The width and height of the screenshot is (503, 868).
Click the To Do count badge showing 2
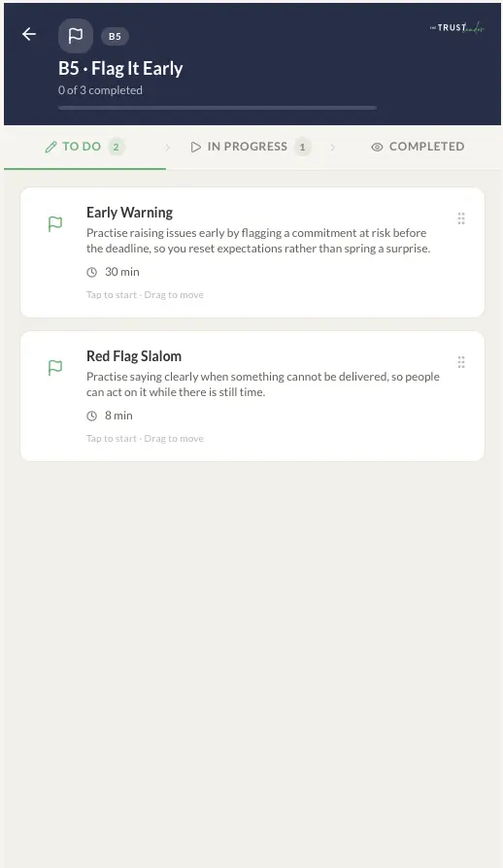click(x=117, y=147)
